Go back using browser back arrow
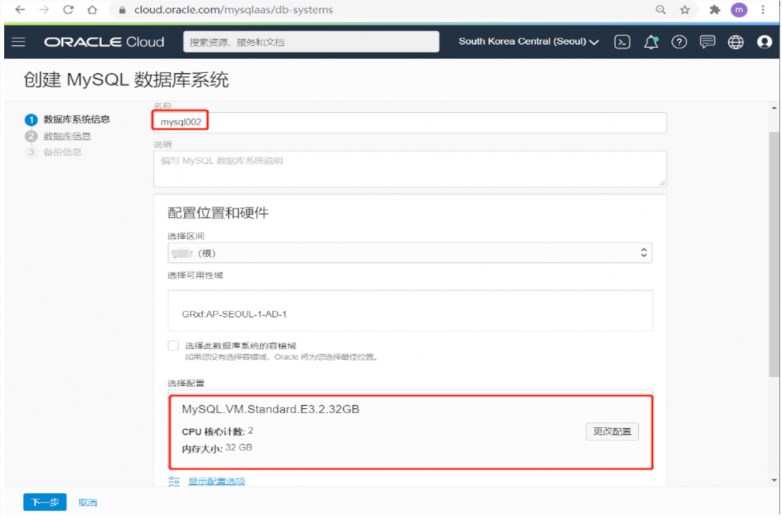This screenshot has width=782, height=520. pos(20,9)
